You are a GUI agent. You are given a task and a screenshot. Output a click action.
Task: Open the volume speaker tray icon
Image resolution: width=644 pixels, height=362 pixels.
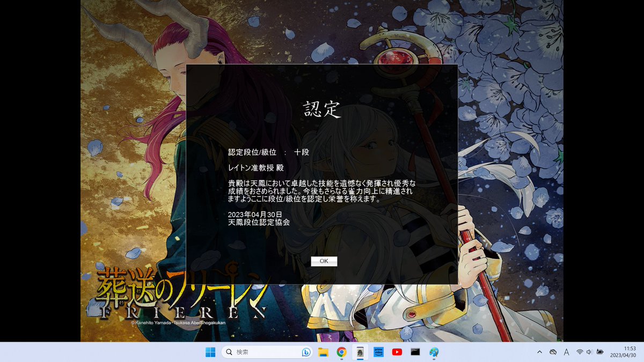tap(589, 352)
